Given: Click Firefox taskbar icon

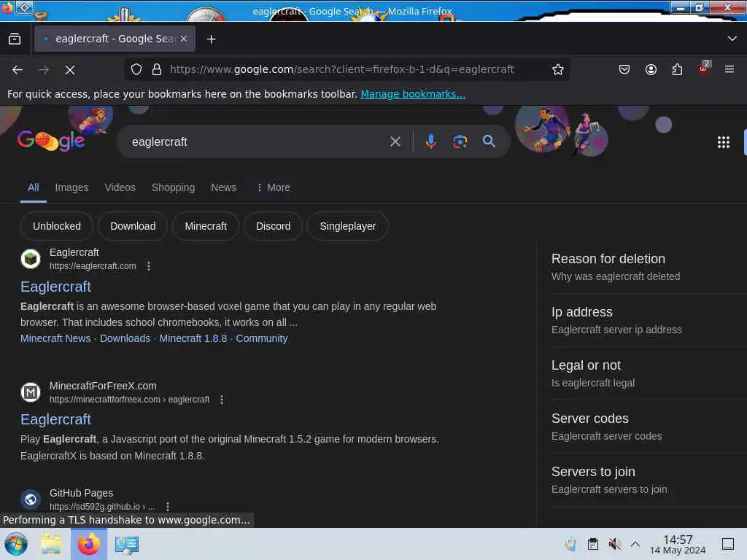Looking at the screenshot, I should pyautogui.click(x=89, y=544).
